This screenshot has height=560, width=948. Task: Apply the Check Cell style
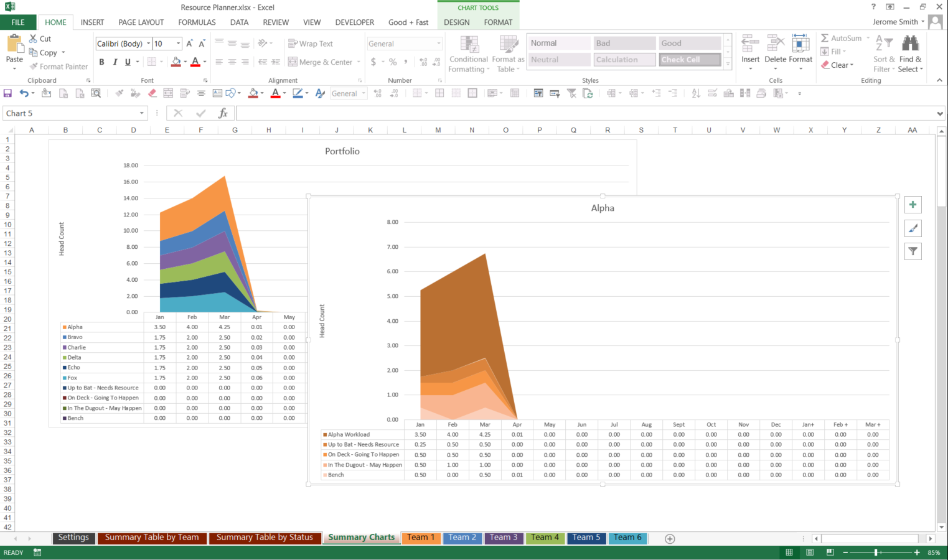click(690, 60)
